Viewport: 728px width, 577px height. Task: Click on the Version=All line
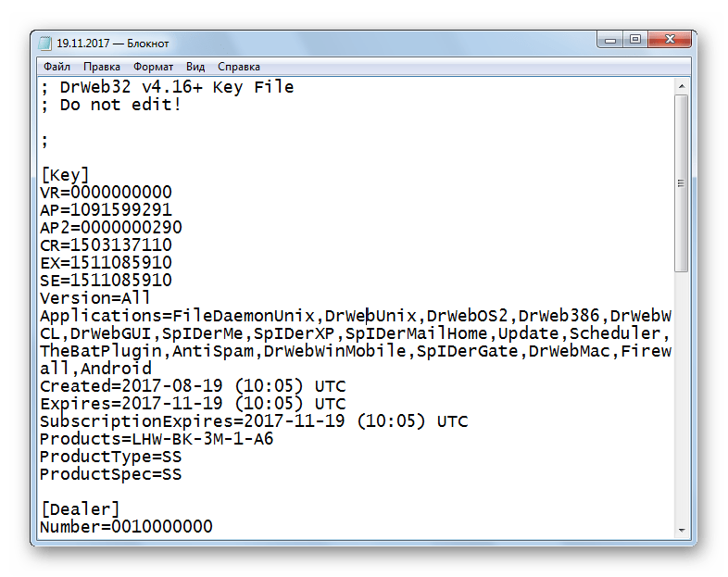point(94,298)
